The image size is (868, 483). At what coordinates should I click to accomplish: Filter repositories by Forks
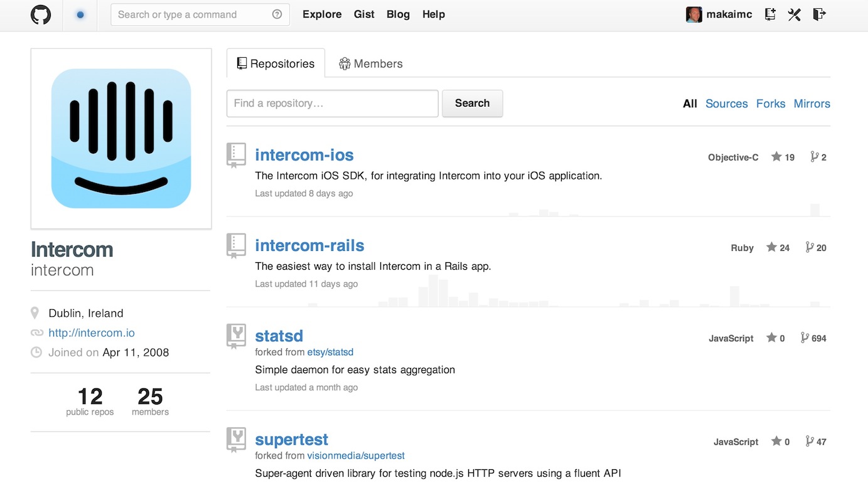771,103
